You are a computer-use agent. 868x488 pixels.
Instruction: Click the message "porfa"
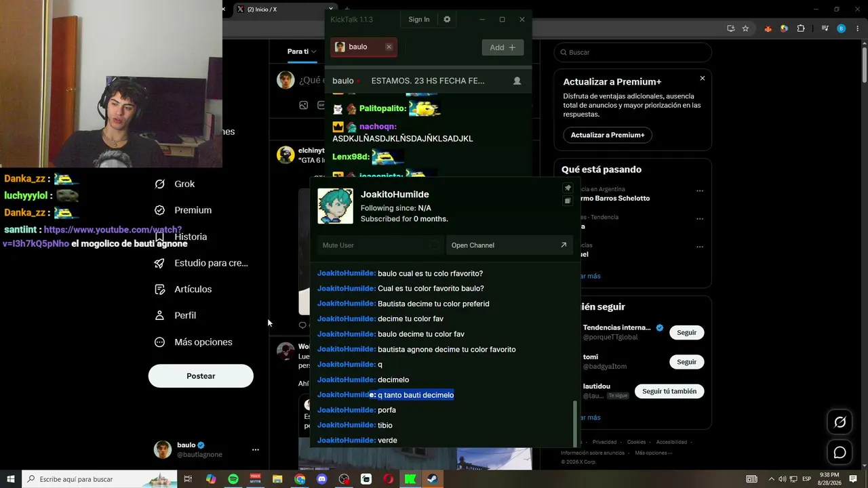(x=387, y=410)
